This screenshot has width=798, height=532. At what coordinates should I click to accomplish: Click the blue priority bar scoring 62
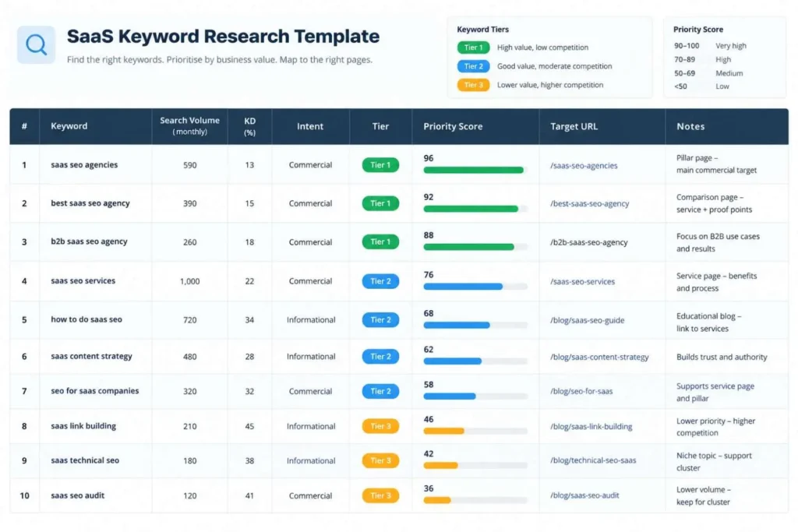[453, 361]
